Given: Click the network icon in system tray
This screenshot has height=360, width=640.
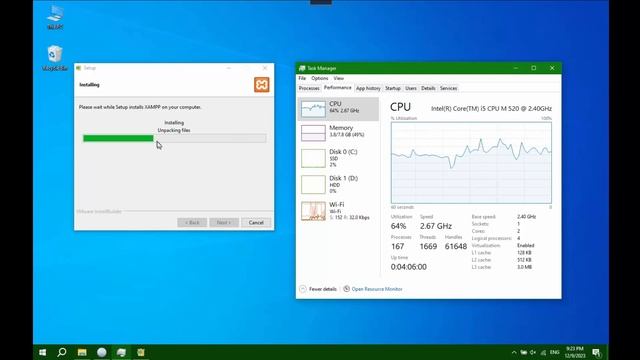Looking at the screenshot, I should [543, 352].
